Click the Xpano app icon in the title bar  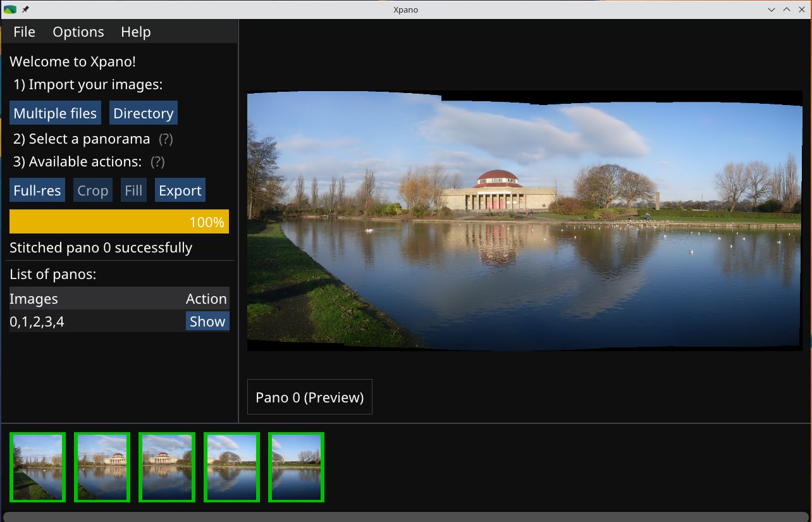point(10,9)
